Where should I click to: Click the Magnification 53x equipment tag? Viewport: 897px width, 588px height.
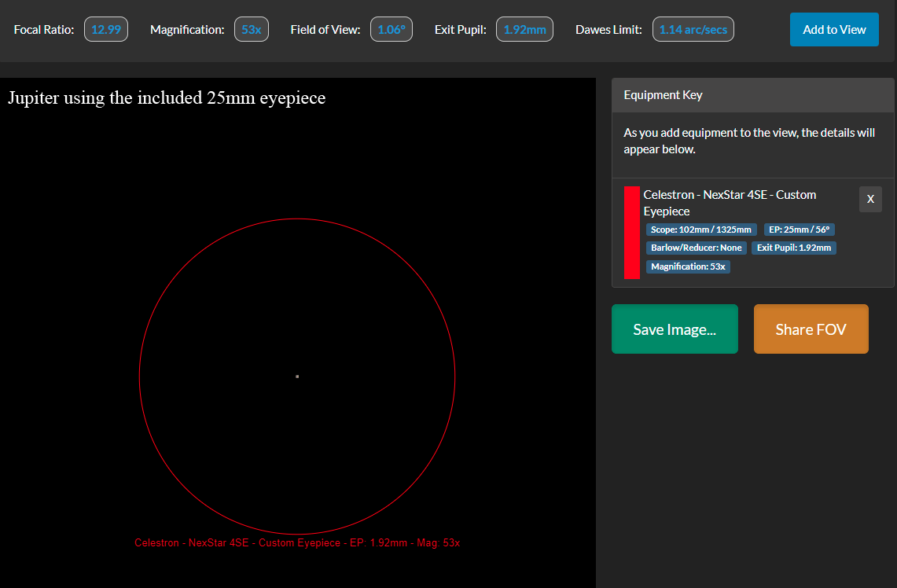pyautogui.click(x=688, y=266)
